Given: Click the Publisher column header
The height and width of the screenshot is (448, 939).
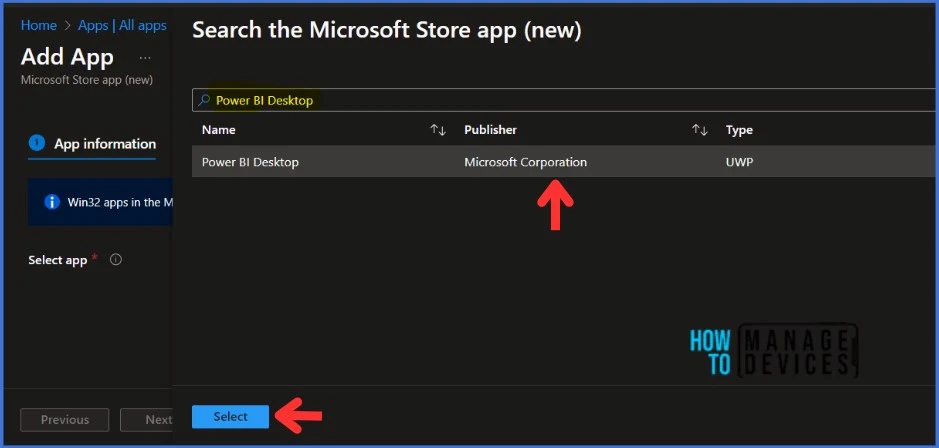Looking at the screenshot, I should tap(490, 130).
